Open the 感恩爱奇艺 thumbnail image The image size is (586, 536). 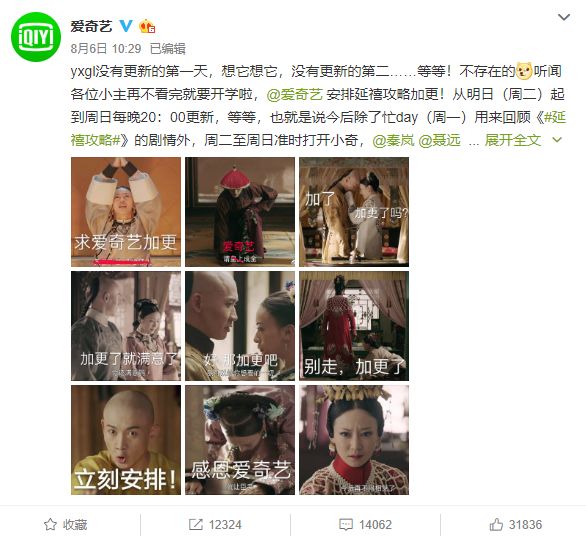(x=240, y=440)
